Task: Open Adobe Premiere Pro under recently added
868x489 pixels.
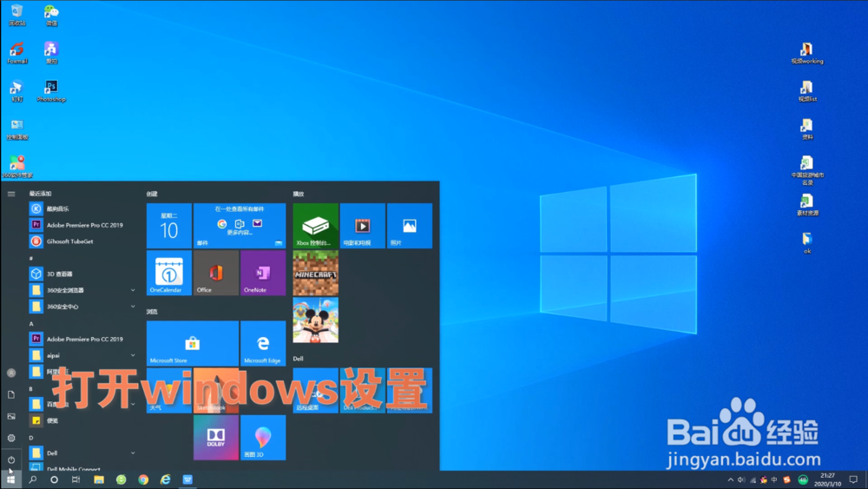Action: point(82,225)
